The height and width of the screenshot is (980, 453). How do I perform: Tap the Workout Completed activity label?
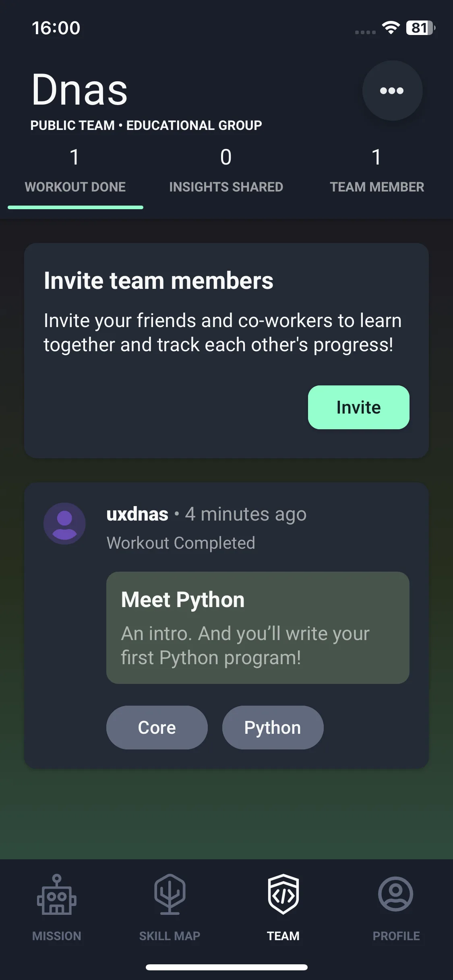pos(181,543)
